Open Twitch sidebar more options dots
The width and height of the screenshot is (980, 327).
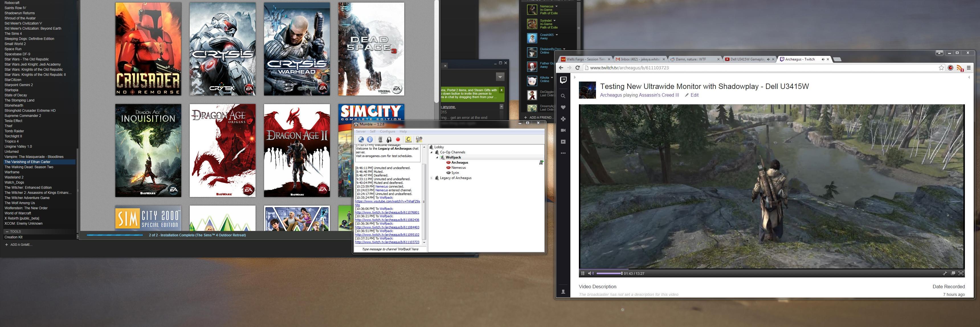click(x=563, y=153)
